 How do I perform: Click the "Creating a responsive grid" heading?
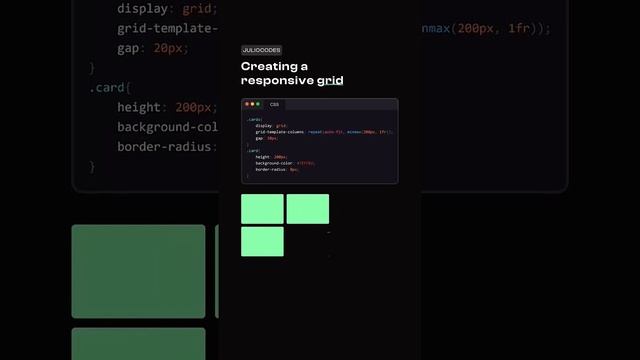coord(292,73)
